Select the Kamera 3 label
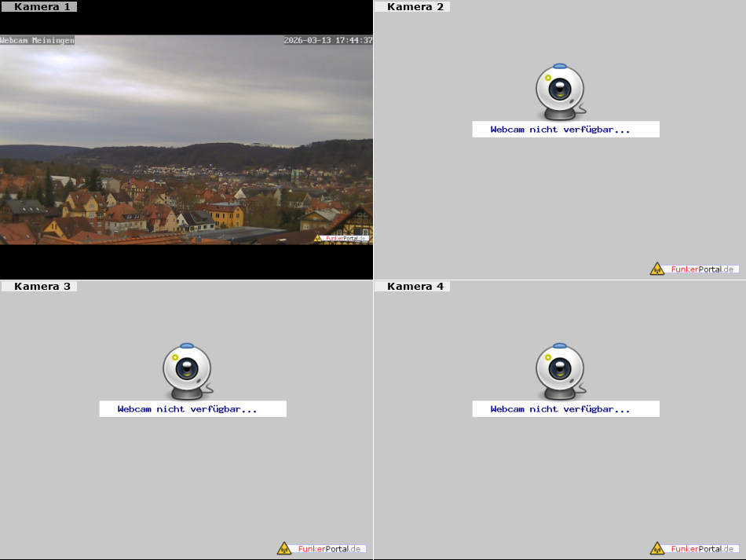The image size is (746, 560). pyautogui.click(x=42, y=287)
